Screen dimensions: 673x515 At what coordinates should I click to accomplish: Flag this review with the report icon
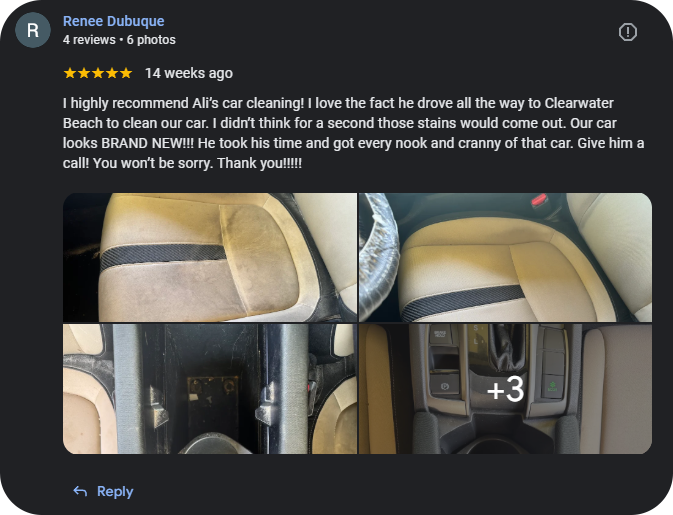628,32
